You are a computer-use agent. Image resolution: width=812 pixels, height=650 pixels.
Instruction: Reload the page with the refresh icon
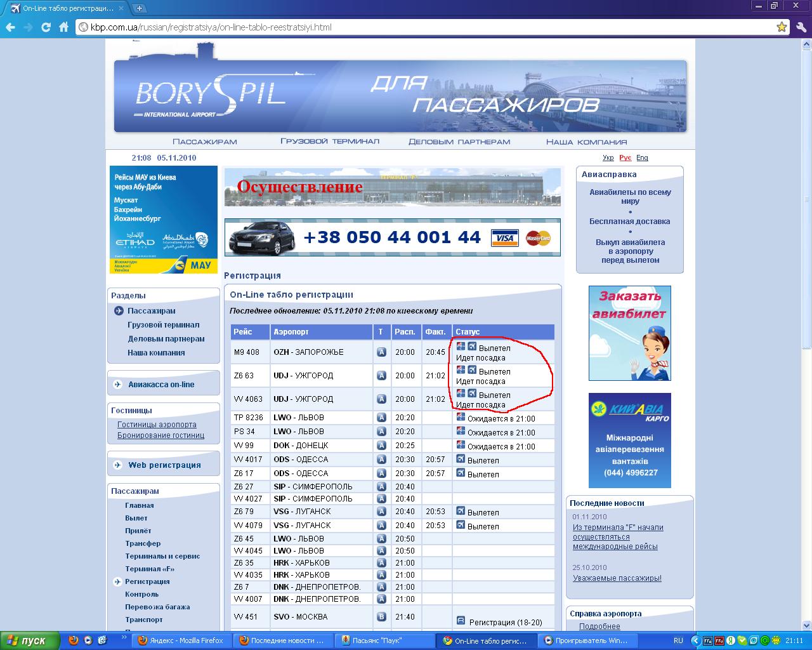[46, 27]
